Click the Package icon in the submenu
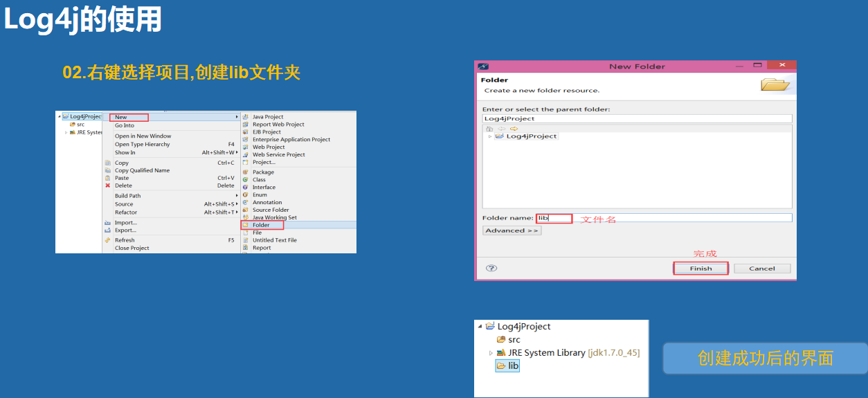 [x=245, y=172]
